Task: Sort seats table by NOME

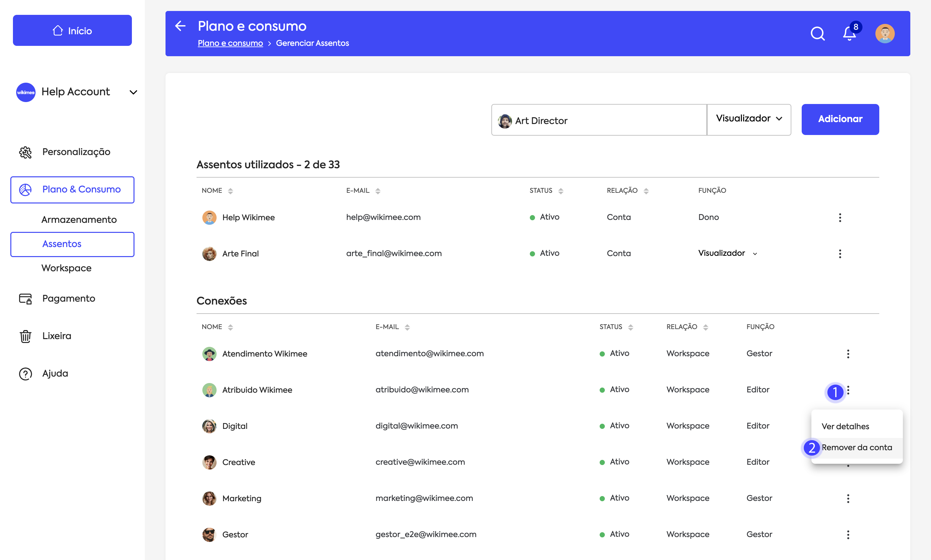Action: tap(230, 191)
